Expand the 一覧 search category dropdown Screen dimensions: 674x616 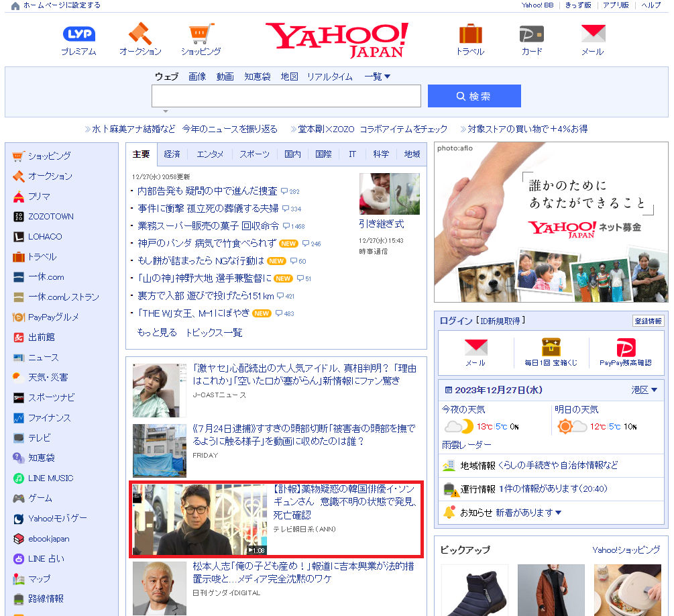click(x=377, y=76)
